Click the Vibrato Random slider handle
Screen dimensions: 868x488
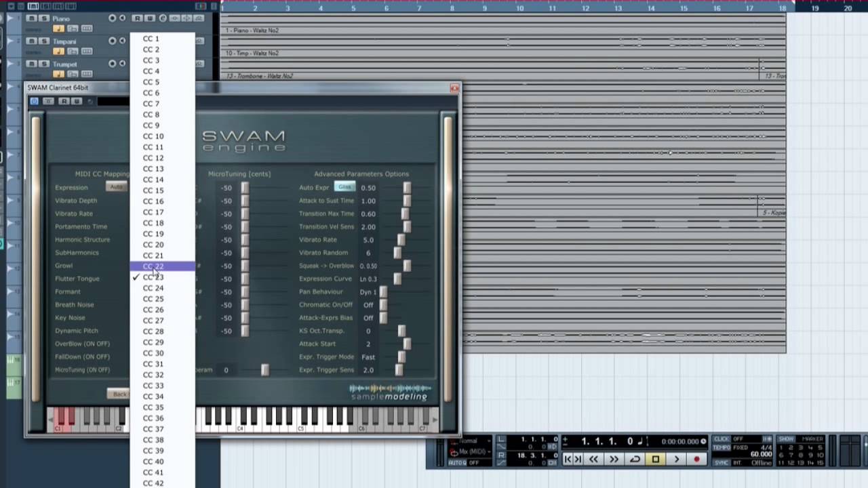(x=397, y=253)
